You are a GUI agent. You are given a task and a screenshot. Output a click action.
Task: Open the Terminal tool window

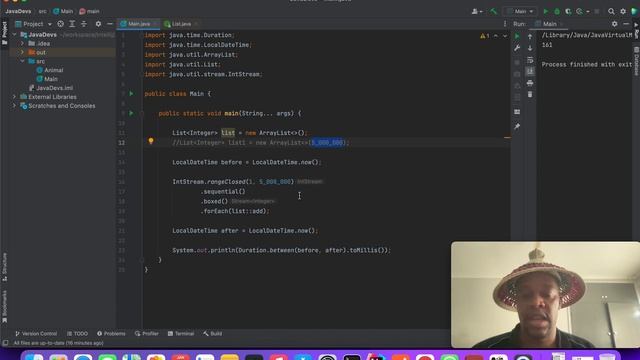(x=181, y=333)
